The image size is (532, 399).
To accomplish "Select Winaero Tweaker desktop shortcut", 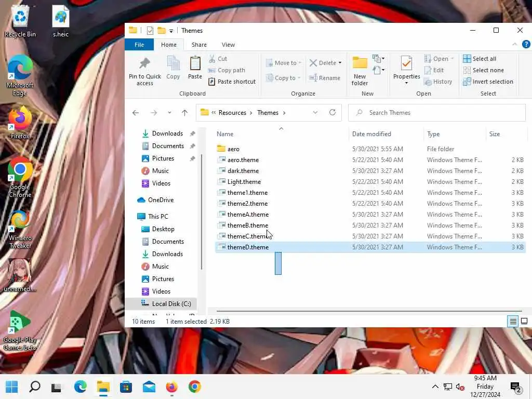I will pos(20,229).
